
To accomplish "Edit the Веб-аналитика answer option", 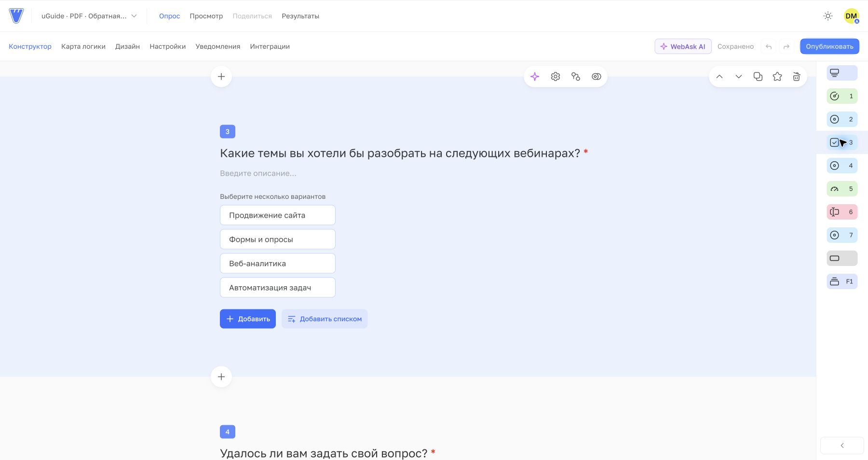I will [278, 264].
